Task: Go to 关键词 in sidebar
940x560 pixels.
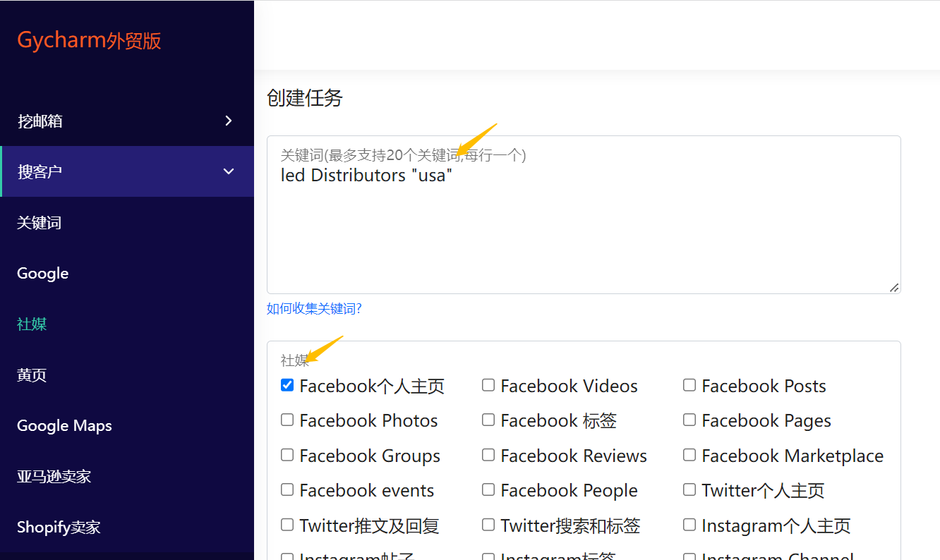Action: click(x=40, y=223)
